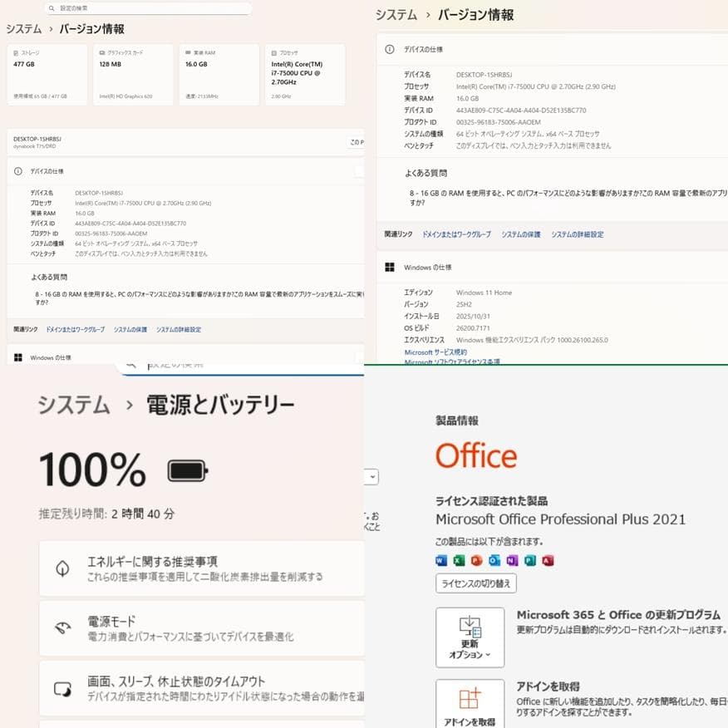Image resolution: width=728 pixels, height=728 pixels.
Task: Open システム in the breadcrumb navigation
Action: (395, 15)
